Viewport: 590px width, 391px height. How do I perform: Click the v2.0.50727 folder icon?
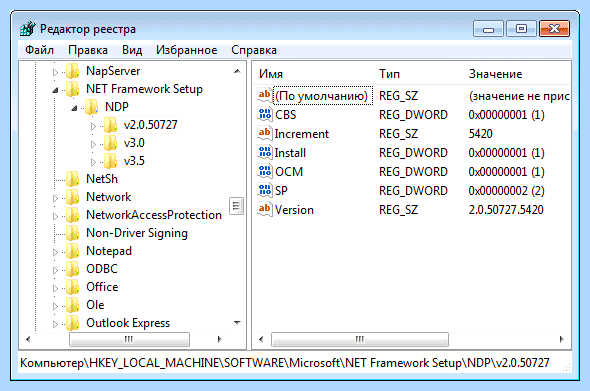tap(110, 125)
